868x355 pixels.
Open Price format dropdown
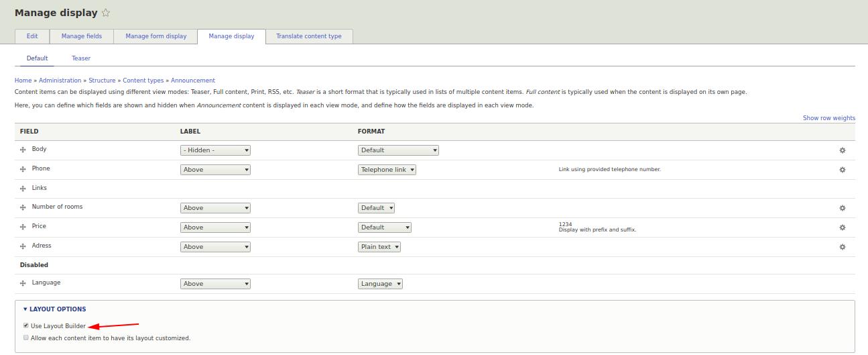(385, 227)
